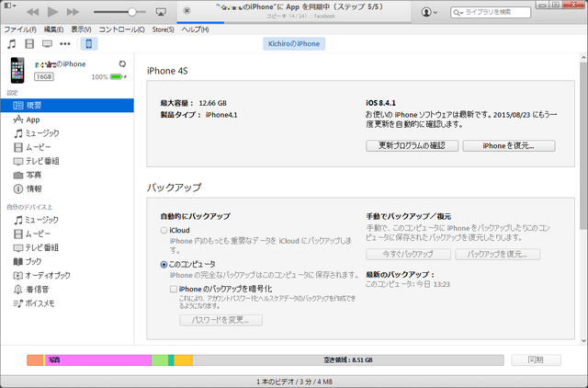The height and width of the screenshot is (388, 588).
Task: Open the account user menu
Action: coord(429,12)
